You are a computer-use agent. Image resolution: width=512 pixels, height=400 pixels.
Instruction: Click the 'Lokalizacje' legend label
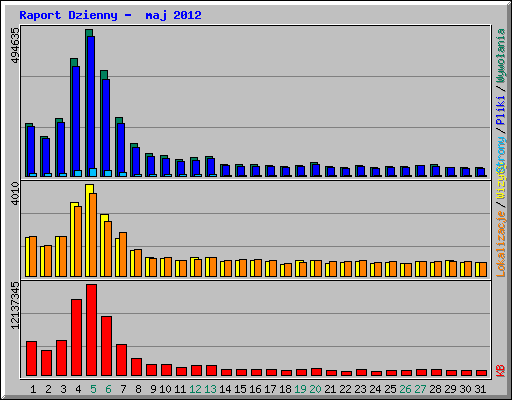tap(501, 244)
